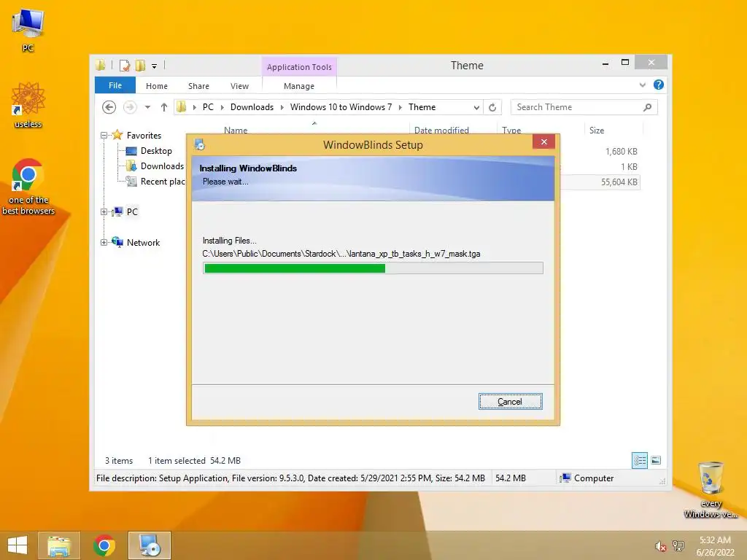Select Desktop under Favorites
Image resolution: width=747 pixels, height=560 pixels.
click(x=156, y=151)
